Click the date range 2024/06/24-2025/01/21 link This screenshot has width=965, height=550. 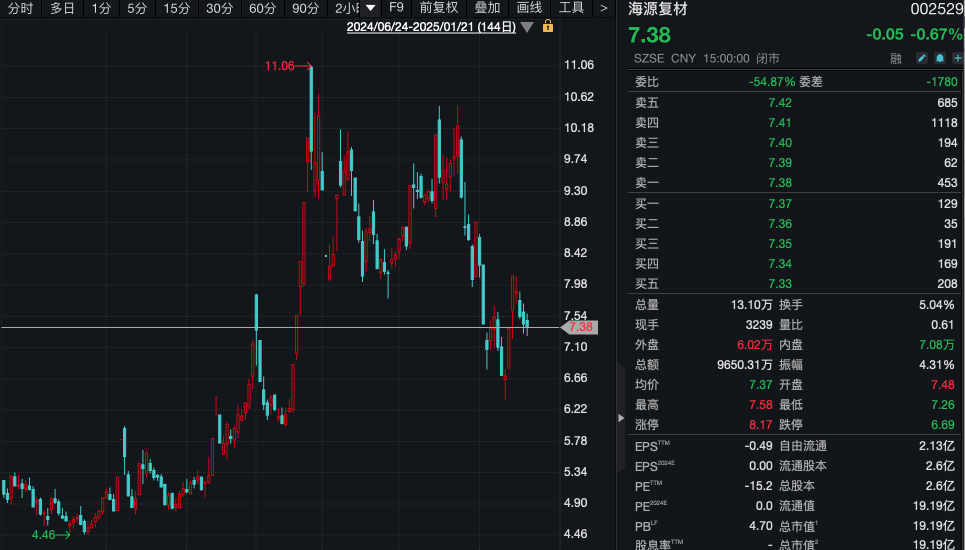pos(431,27)
